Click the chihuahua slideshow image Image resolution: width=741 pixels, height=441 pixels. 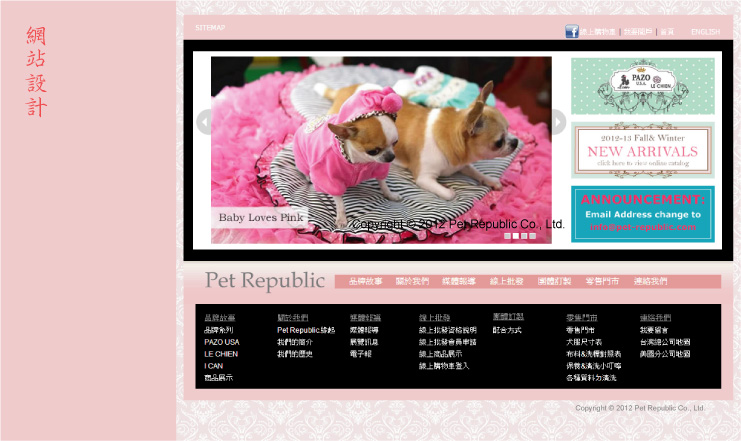coord(381,150)
